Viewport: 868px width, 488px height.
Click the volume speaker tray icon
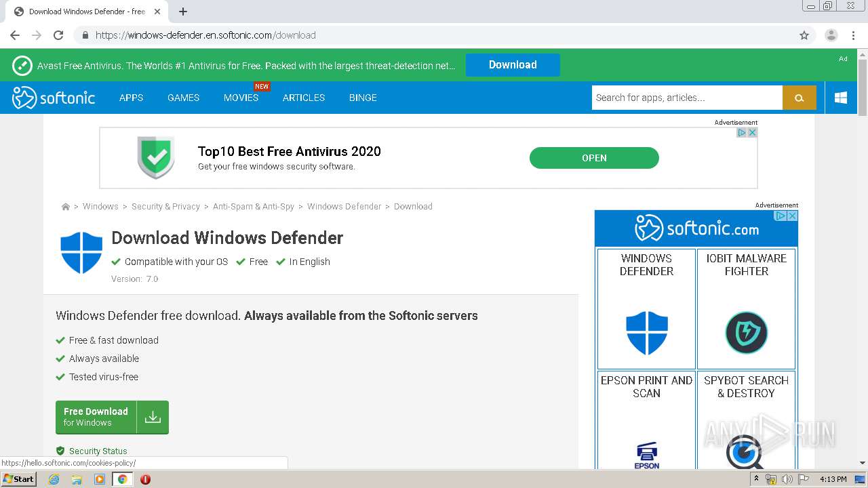787,479
